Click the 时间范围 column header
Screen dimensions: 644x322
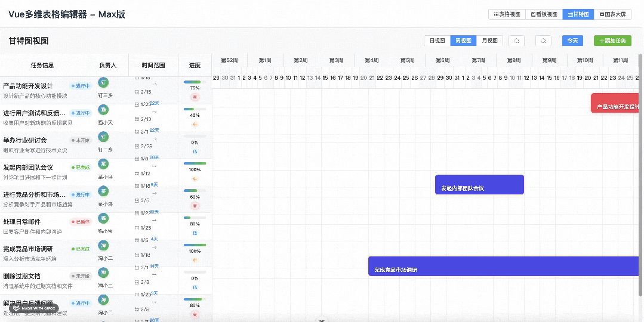pos(153,65)
